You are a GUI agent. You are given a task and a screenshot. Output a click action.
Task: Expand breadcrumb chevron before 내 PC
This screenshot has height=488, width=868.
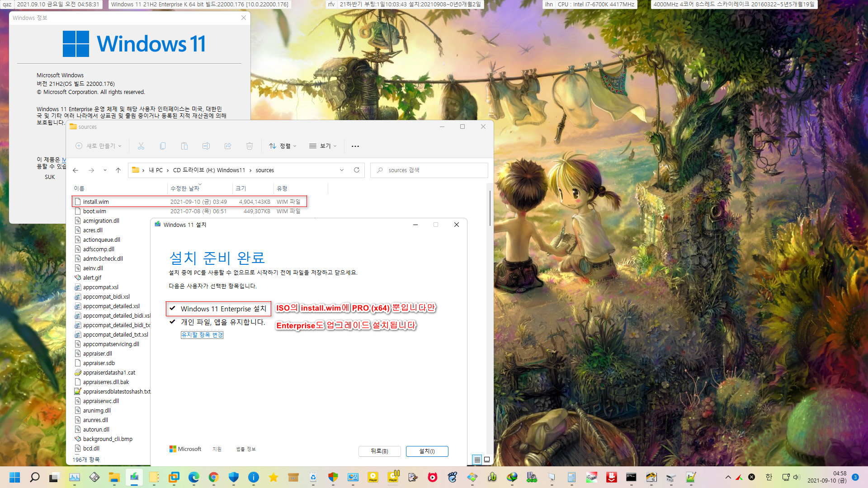pyautogui.click(x=143, y=170)
